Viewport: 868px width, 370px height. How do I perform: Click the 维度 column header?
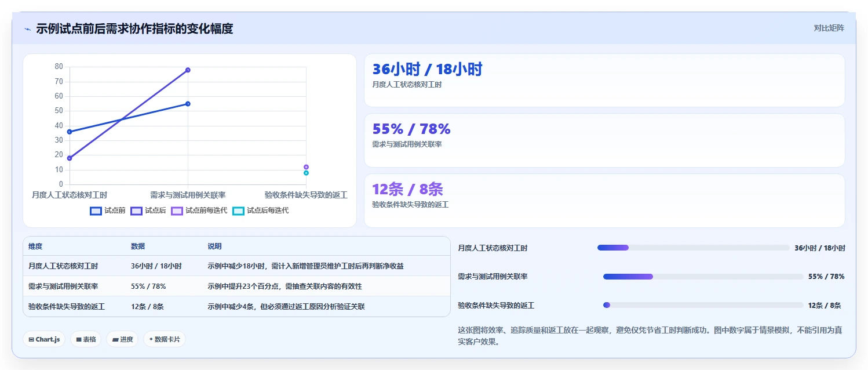[35, 246]
